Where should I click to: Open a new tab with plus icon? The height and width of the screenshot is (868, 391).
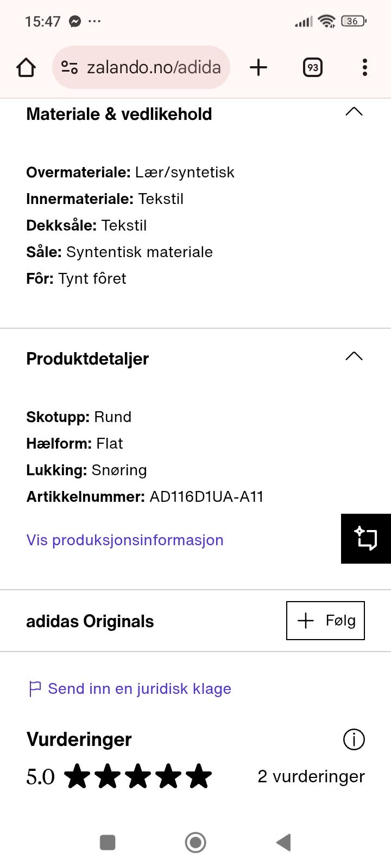(x=258, y=67)
